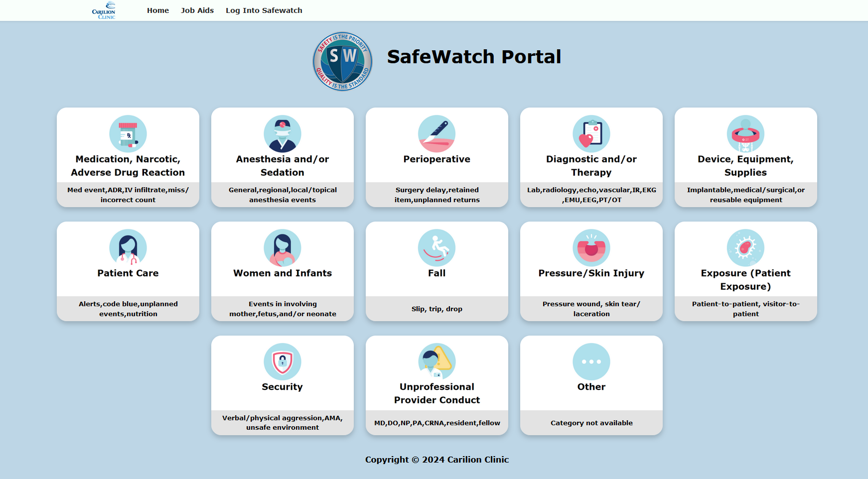Click the medication pill bottle icon
Screen dimensions: 868x479
[128, 134]
